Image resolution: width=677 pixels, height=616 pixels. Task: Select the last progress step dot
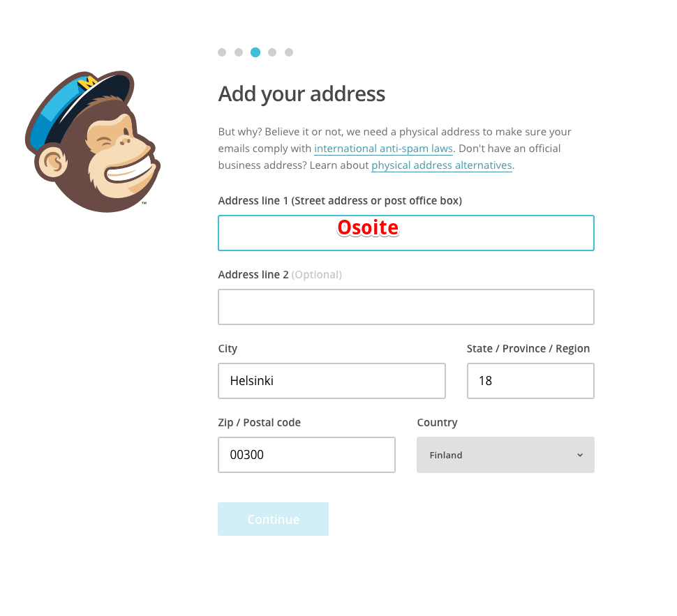[x=289, y=52]
